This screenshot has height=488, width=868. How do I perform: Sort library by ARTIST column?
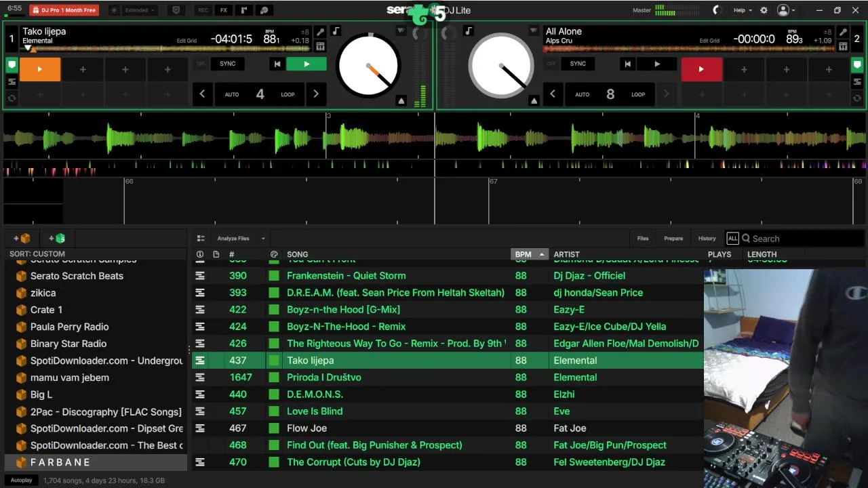tap(566, 254)
